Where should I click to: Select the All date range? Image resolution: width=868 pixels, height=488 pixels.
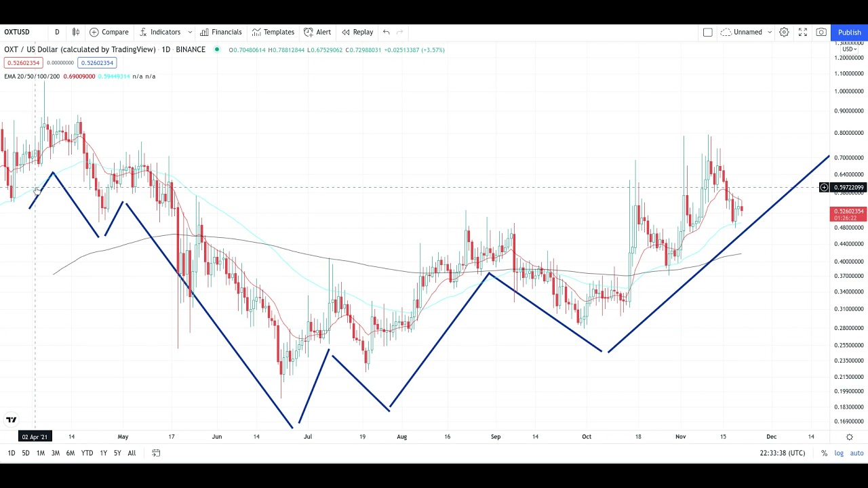(132, 453)
